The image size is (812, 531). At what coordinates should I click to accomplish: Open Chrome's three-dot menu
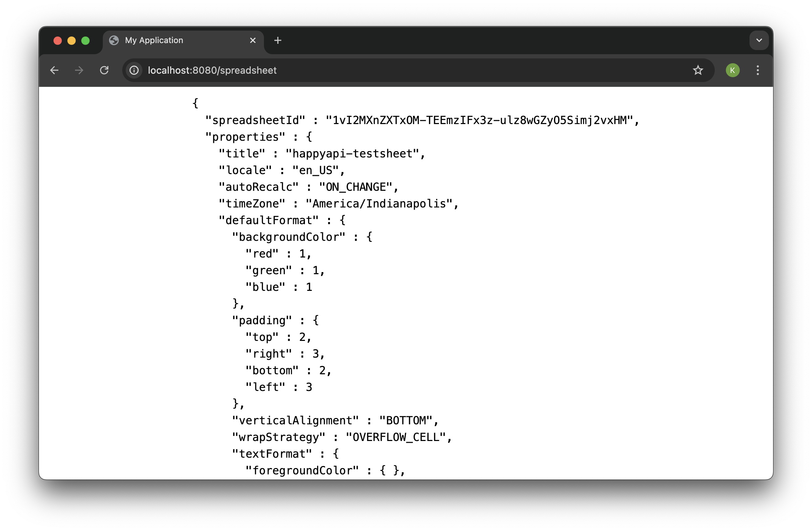pyautogui.click(x=758, y=70)
